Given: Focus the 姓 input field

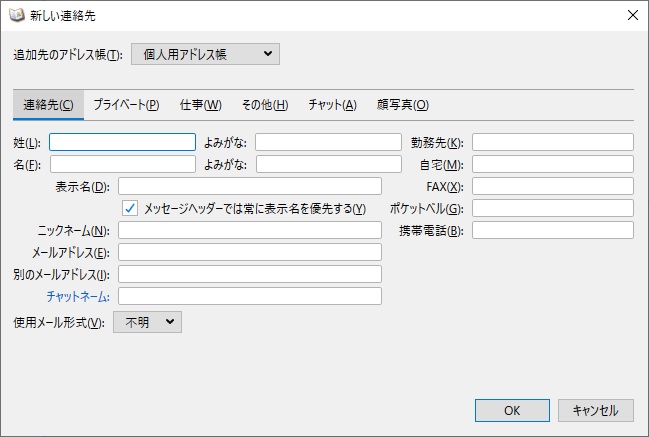Looking at the screenshot, I should [122, 142].
